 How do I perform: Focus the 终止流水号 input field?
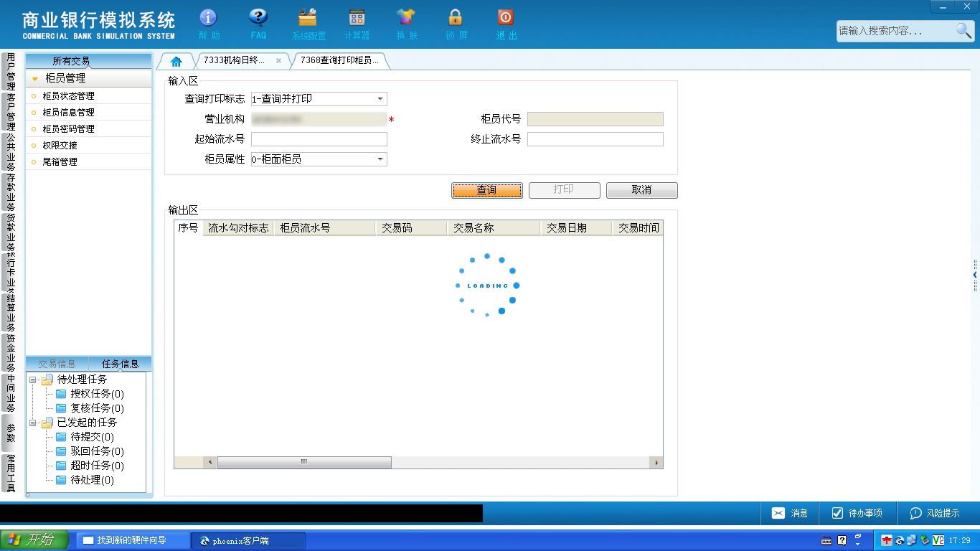[595, 139]
